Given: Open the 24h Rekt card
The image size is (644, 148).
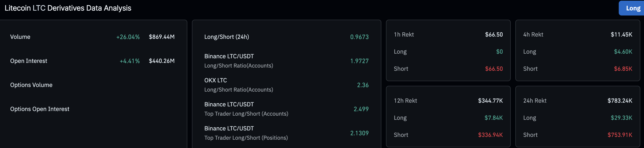Looking at the screenshot, I should pyautogui.click(x=534, y=101).
